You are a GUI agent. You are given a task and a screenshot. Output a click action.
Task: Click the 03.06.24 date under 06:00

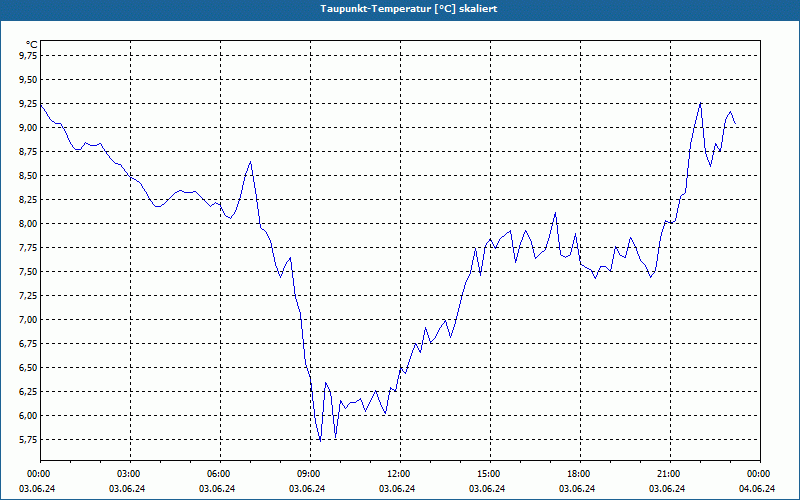click(x=217, y=488)
